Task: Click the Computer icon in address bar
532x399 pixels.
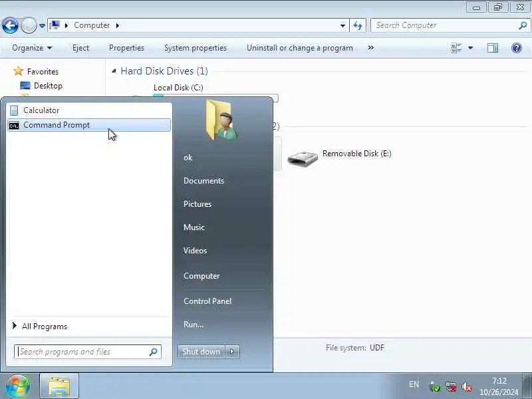Action: pyautogui.click(x=55, y=25)
